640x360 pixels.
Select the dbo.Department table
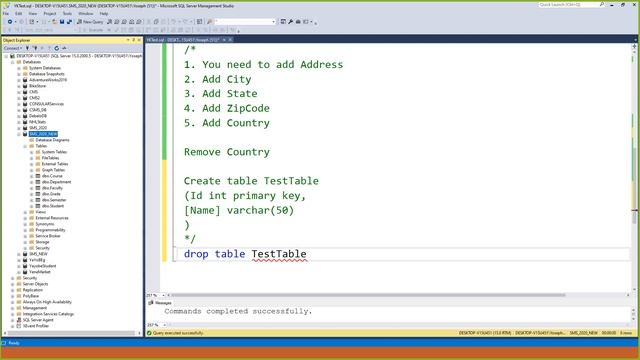pyautogui.click(x=56, y=182)
